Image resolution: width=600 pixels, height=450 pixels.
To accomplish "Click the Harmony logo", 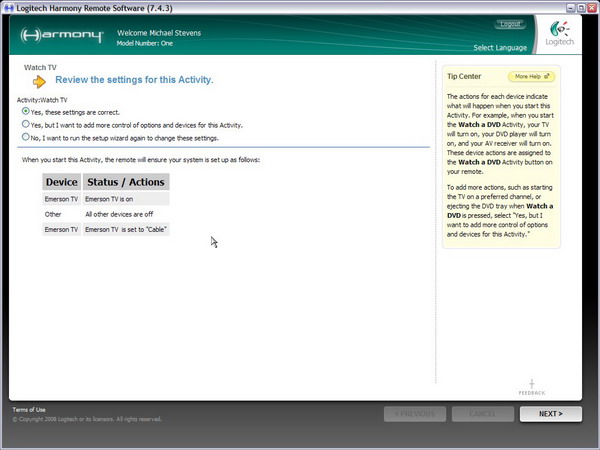I will tap(62, 36).
